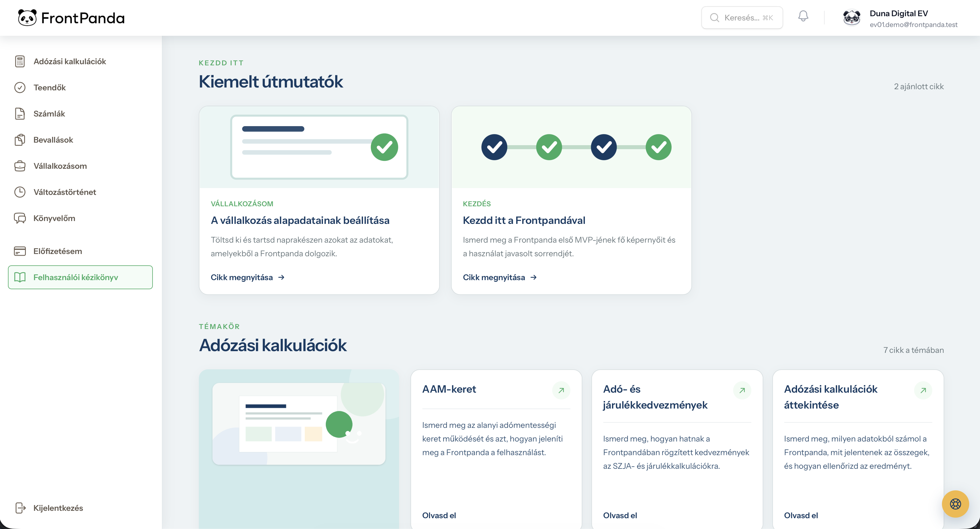Click the Adó- és járulékkedvezmények card title

click(x=655, y=397)
